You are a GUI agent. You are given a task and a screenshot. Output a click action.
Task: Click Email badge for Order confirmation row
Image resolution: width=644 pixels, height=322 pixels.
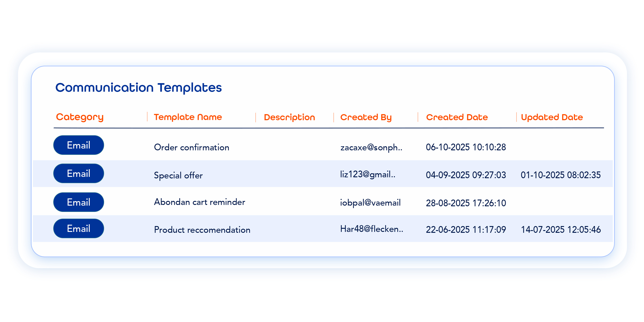pyautogui.click(x=78, y=145)
